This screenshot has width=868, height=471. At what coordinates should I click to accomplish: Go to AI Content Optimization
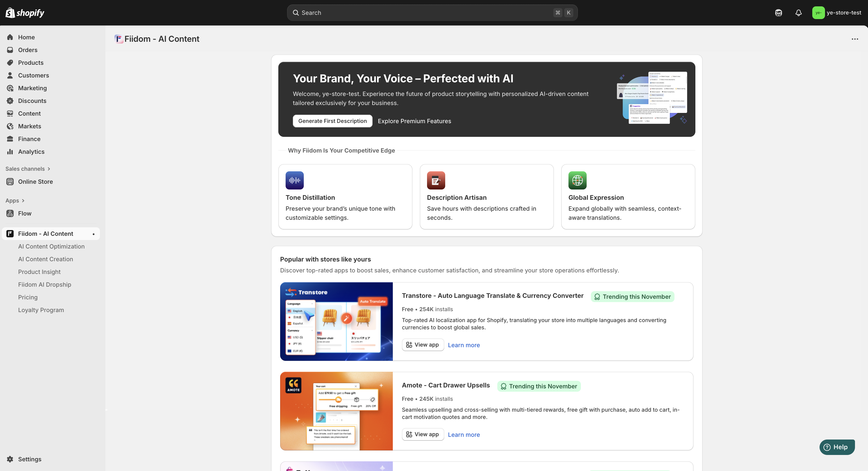coord(51,246)
